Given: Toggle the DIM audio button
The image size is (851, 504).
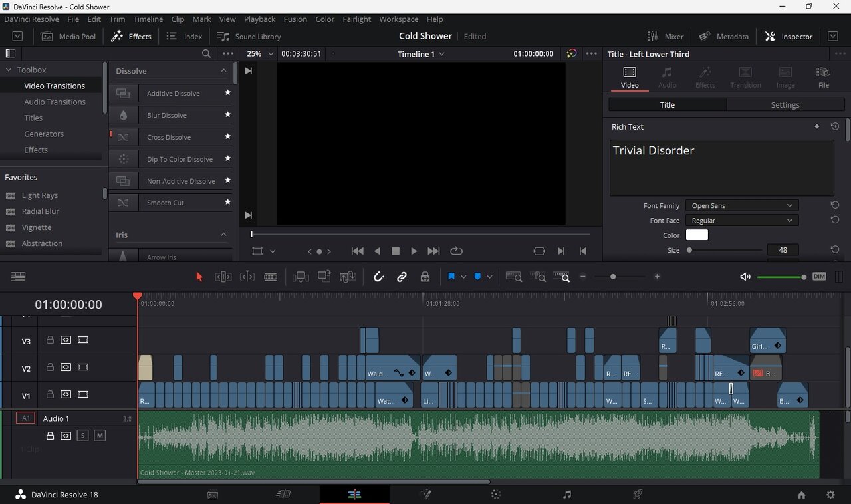Looking at the screenshot, I should [819, 277].
